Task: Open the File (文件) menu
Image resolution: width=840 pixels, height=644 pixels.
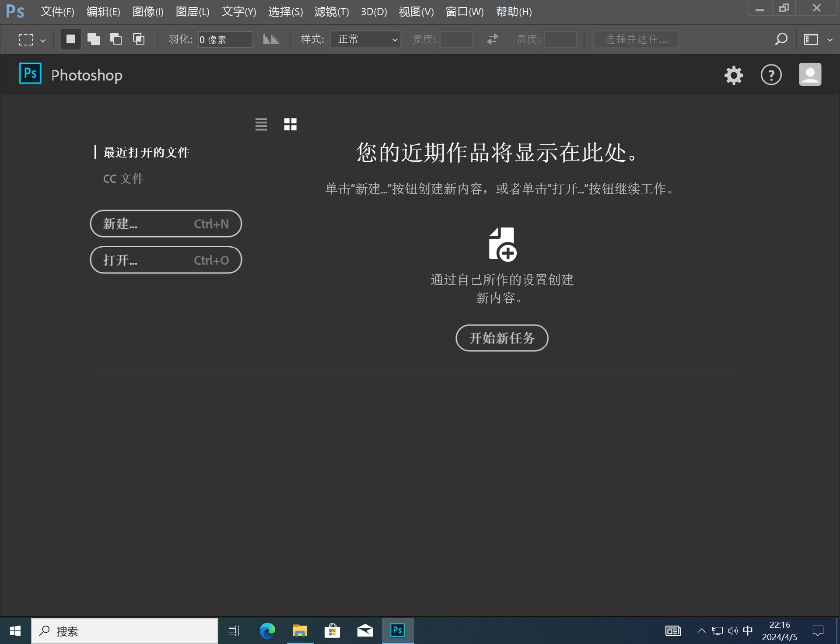Action: (x=57, y=12)
